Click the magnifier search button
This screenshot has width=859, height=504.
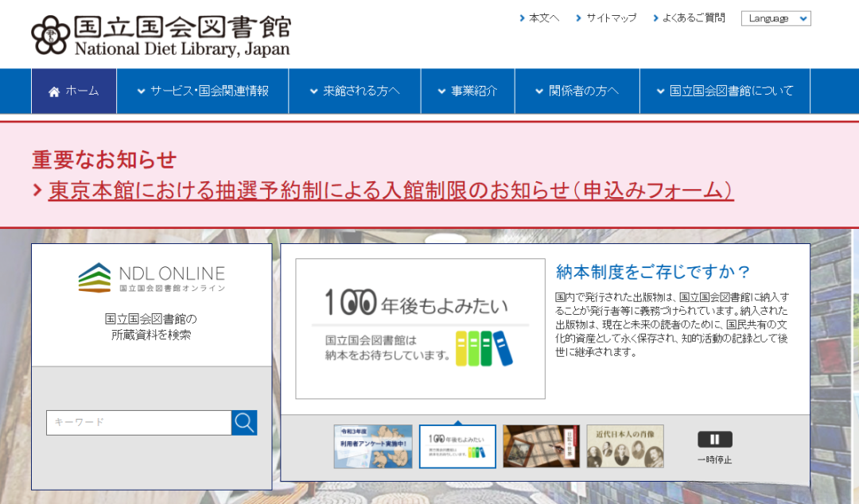pyautogui.click(x=244, y=423)
